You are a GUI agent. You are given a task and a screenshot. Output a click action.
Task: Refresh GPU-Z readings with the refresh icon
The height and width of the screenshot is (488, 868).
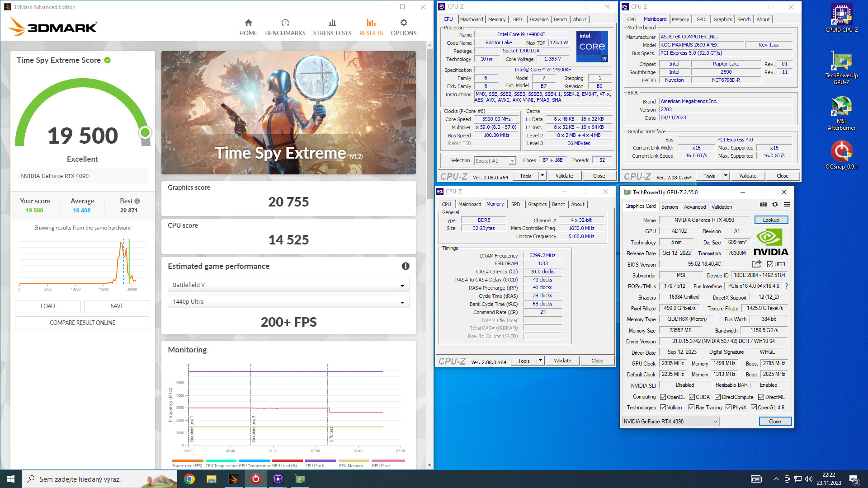775,205
